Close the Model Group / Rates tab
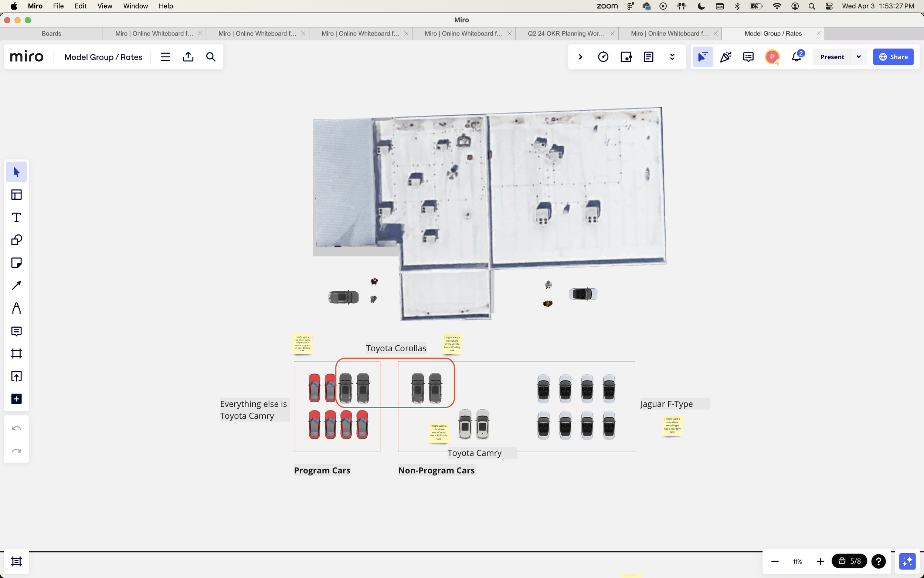The height and width of the screenshot is (578, 924). [x=819, y=34]
